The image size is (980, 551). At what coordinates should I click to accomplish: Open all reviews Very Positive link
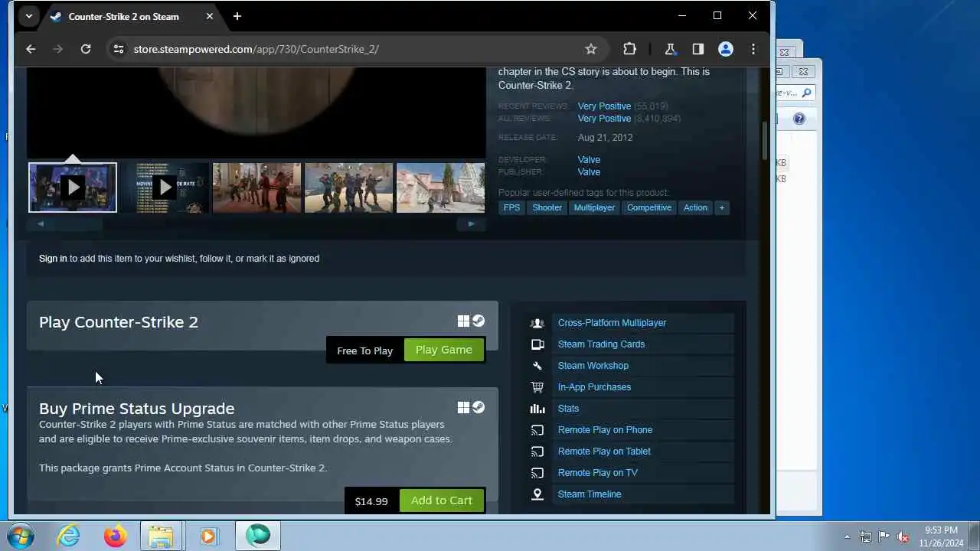point(604,119)
